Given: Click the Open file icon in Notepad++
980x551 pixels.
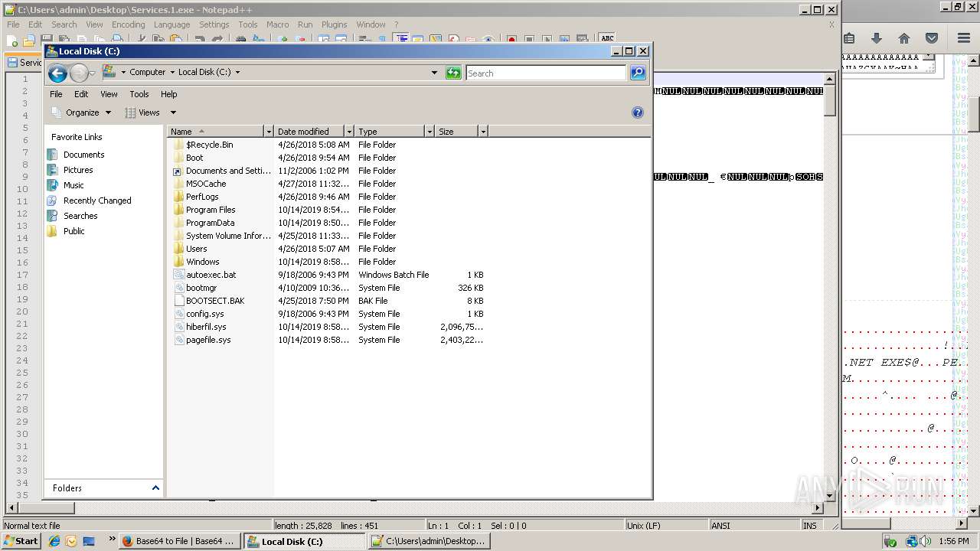Looking at the screenshot, I should pyautogui.click(x=29, y=40).
